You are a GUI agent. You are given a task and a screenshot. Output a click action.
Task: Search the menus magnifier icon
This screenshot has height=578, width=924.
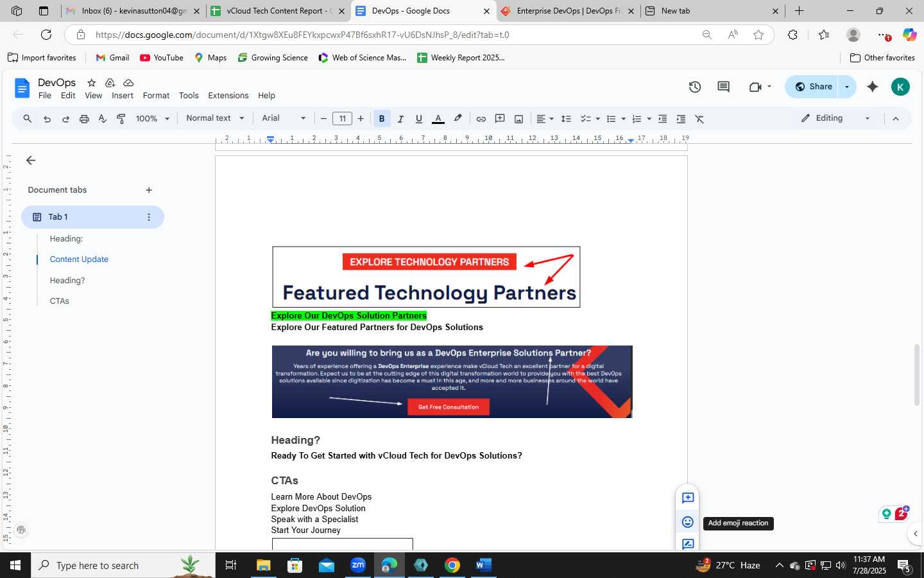point(28,119)
